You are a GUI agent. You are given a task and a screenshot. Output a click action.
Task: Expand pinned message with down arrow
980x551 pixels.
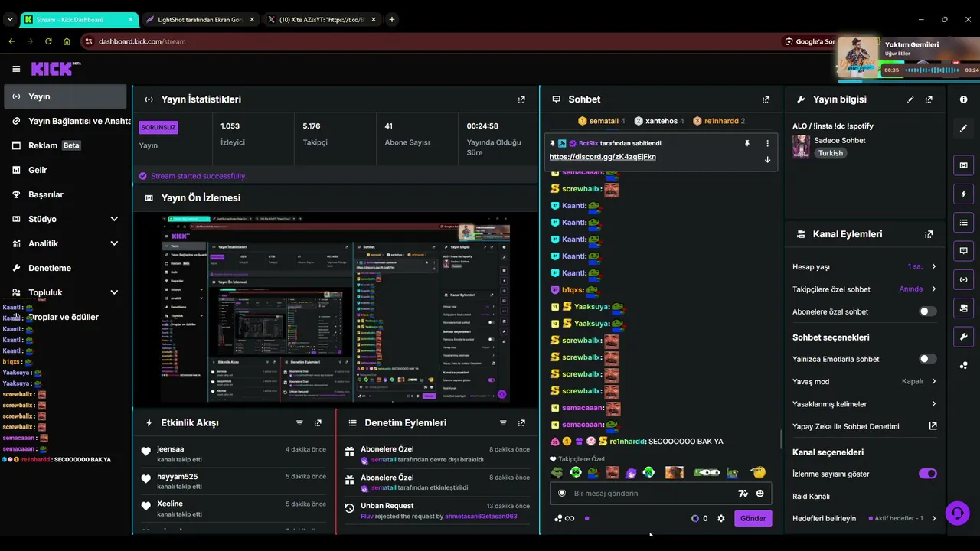click(767, 159)
